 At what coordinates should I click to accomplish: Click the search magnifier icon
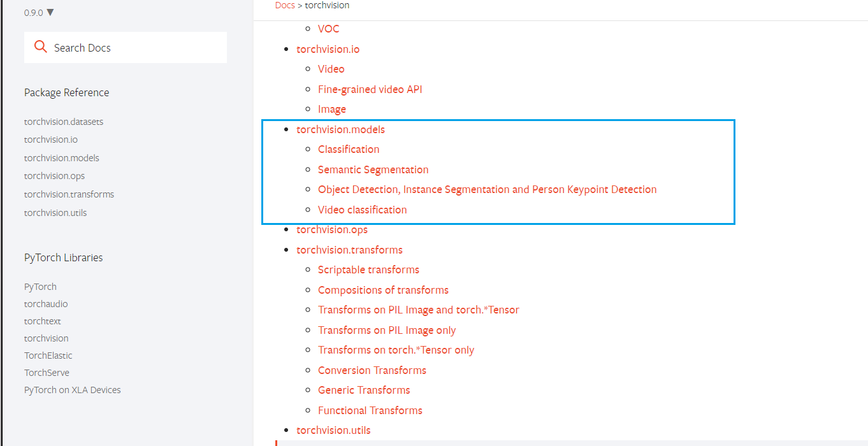coord(41,47)
